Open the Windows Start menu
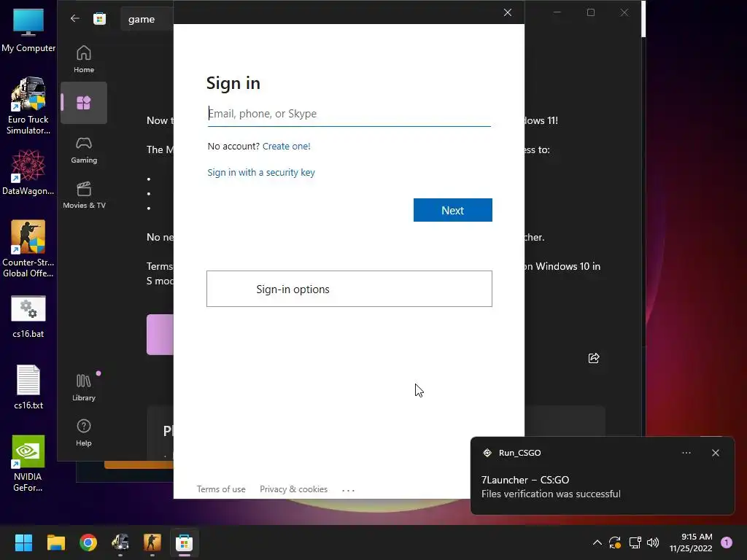The width and height of the screenshot is (747, 560). (x=23, y=542)
